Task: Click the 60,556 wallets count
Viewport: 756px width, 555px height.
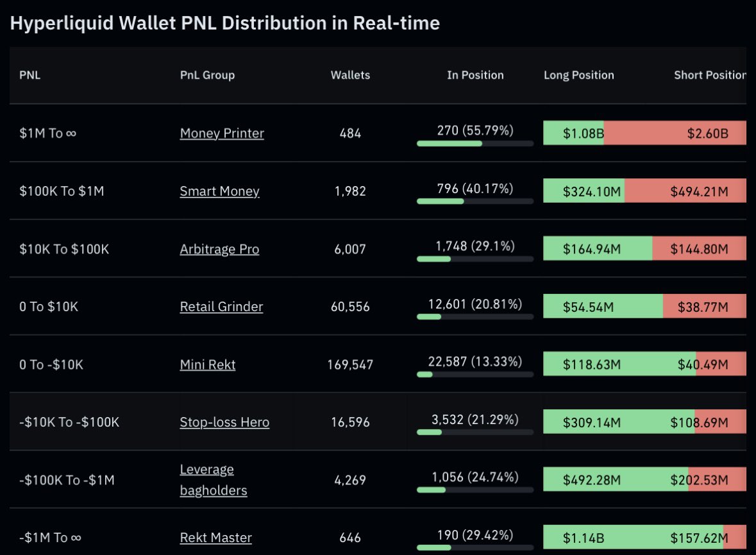Action: click(x=351, y=307)
